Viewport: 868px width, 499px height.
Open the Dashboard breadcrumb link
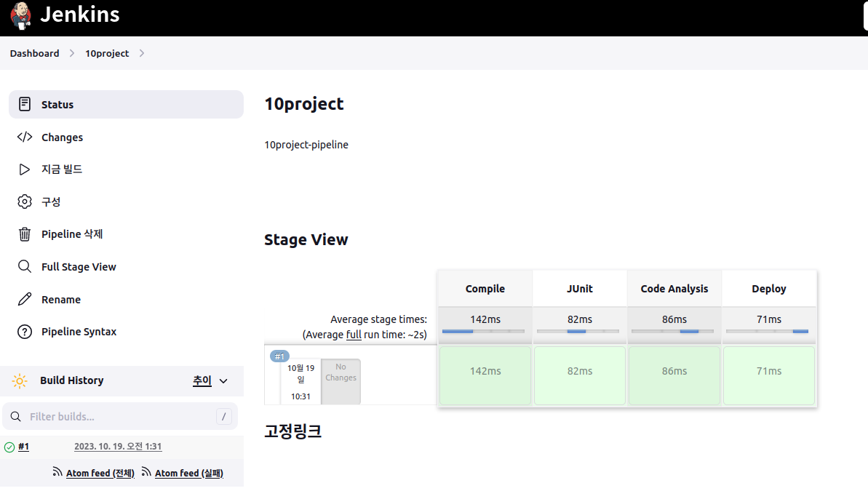(x=34, y=53)
